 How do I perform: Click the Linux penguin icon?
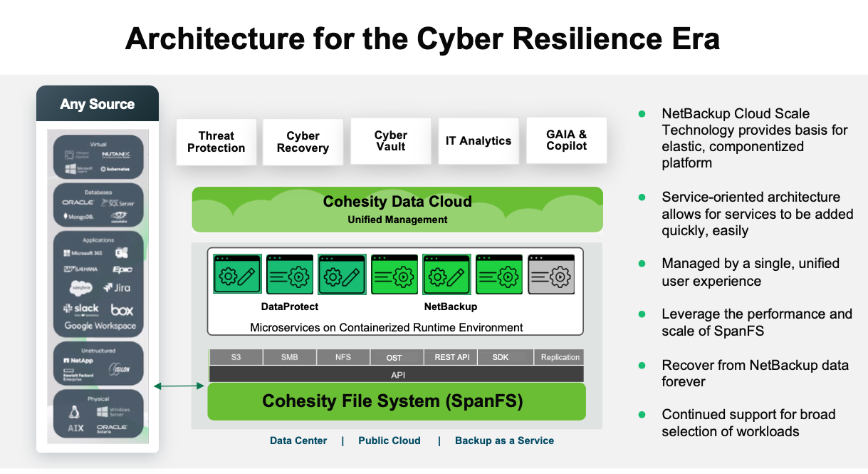[74, 412]
